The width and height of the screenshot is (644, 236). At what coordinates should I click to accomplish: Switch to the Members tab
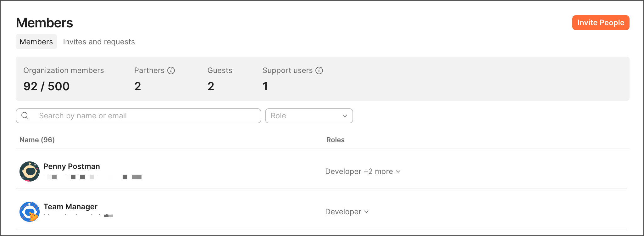pyautogui.click(x=36, y=42)
